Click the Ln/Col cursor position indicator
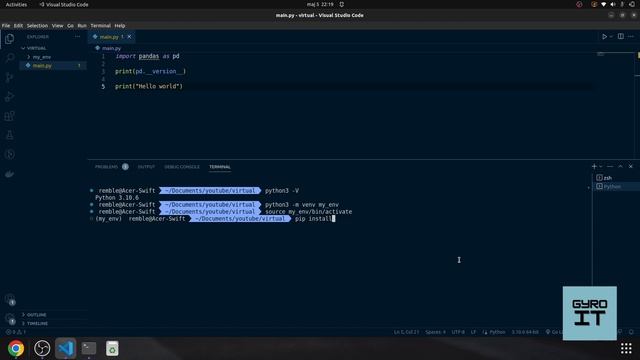 click(x=406, y=332)
